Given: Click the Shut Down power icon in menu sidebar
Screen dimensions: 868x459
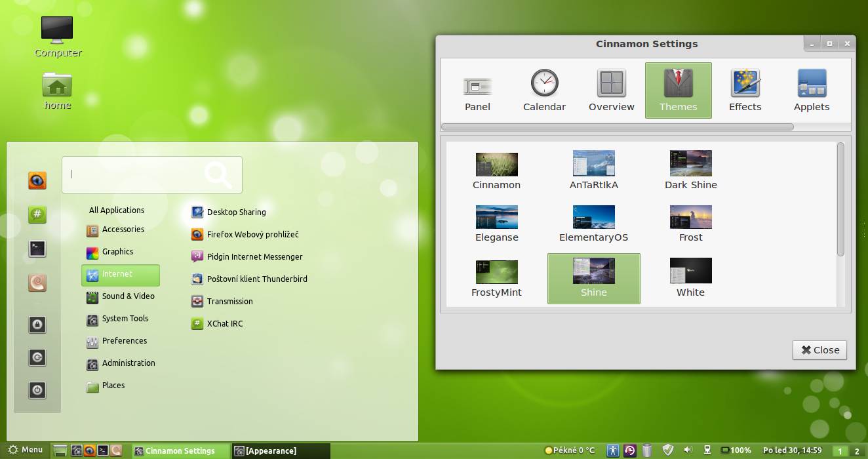Looking at the screenshot, I should click(x=37, y=391).
